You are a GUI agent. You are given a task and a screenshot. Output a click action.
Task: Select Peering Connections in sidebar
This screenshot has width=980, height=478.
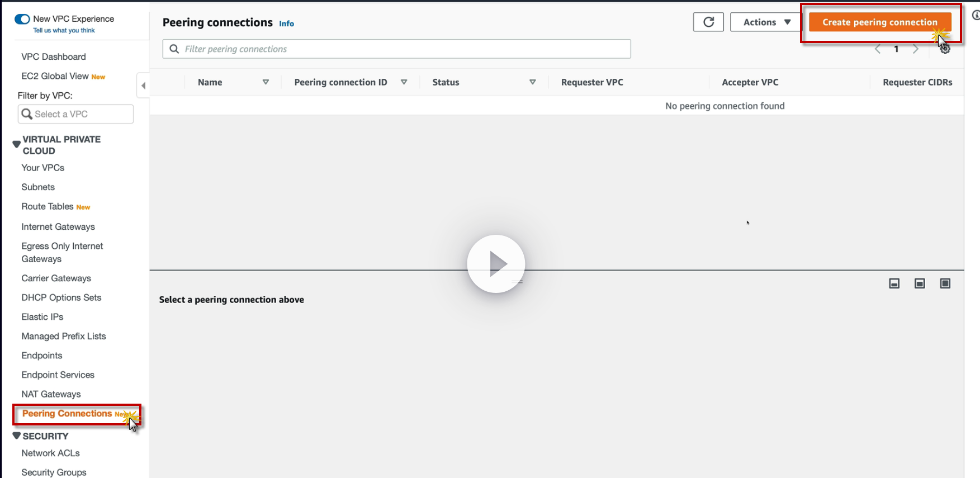67,414
